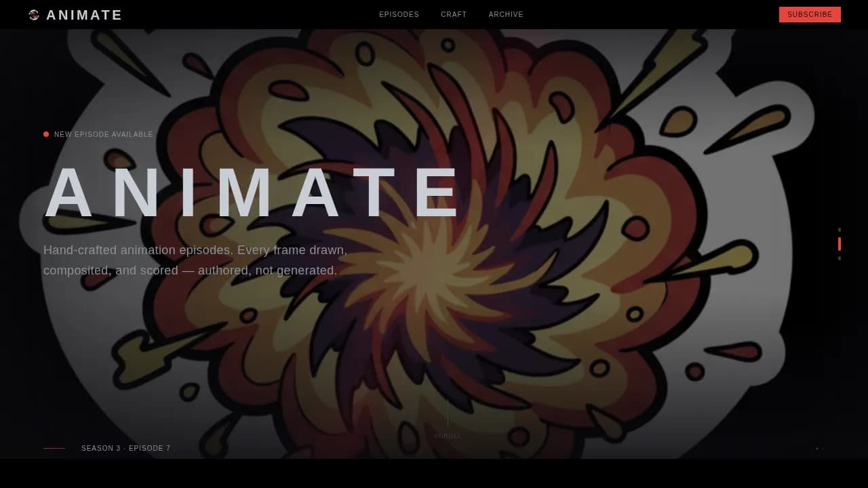Click the small dash before SEASON 3 label
This screenshot has width=868, height=488.
pos(54,448)
